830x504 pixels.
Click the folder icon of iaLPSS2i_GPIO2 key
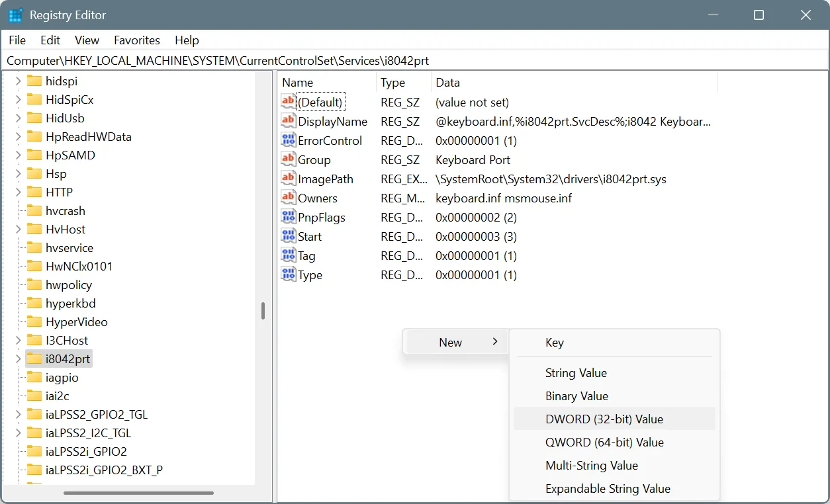tap(34, 451)
